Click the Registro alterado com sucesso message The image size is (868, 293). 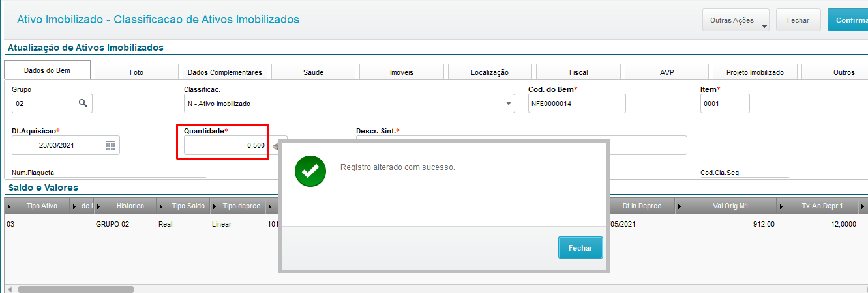click(x=398, y=167)
